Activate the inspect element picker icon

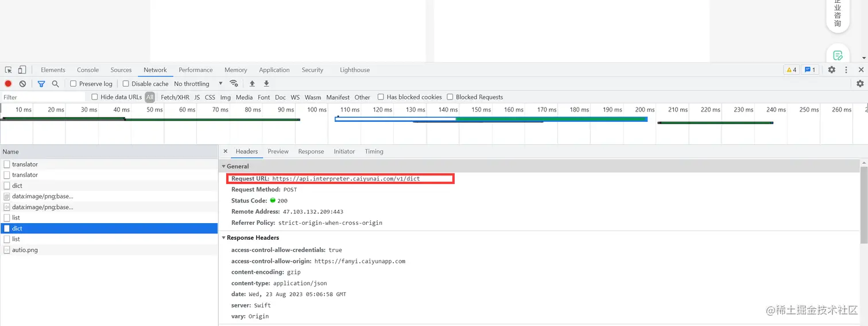coord(9,70)
